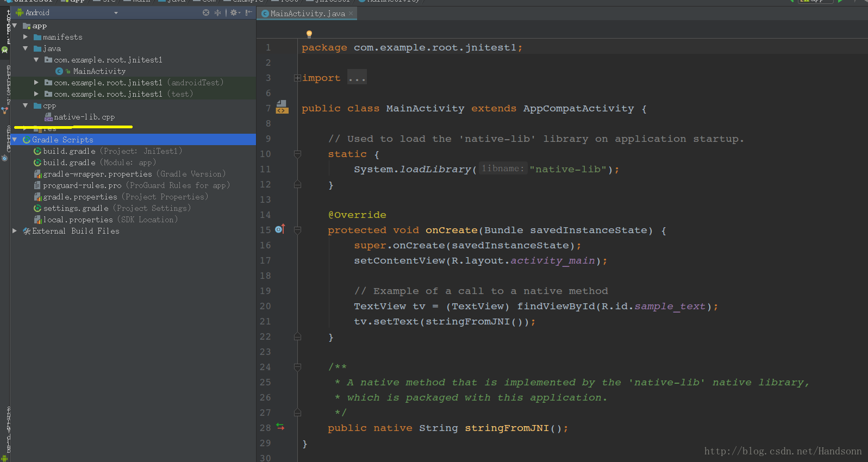
Task: Click the settings.gradle file icon
Action: (x=38, y=208)
